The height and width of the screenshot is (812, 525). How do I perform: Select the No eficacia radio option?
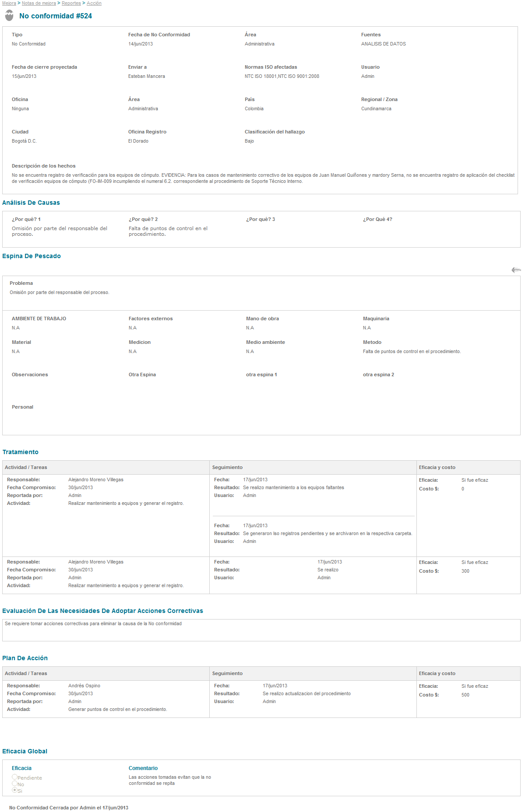pyautogui.click(x=14, y=784)
